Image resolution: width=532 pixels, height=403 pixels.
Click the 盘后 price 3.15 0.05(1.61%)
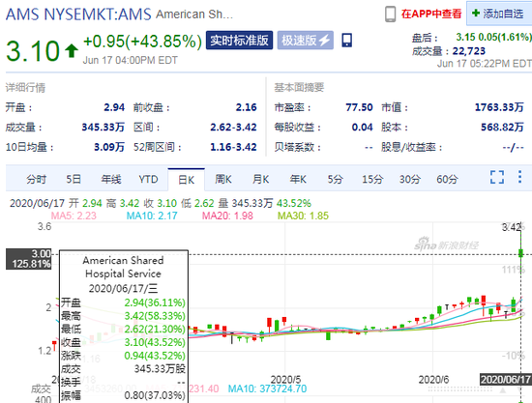[x=493, y=37]
